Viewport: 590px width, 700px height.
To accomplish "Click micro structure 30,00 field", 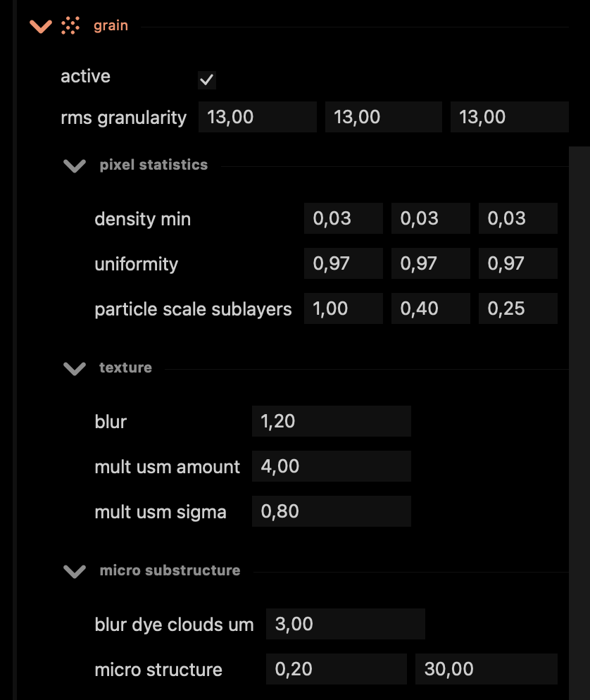I will pos(486,669).
